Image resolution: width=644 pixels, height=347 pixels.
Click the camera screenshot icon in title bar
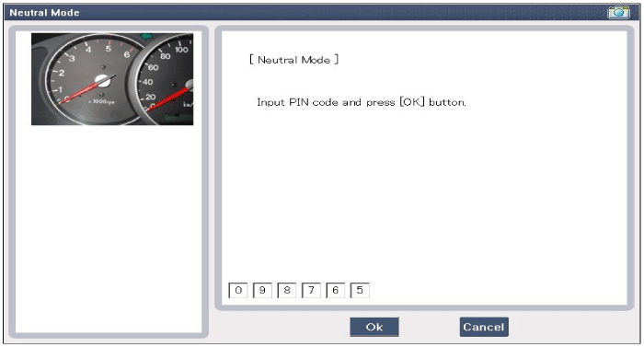(x=618, y=12)
